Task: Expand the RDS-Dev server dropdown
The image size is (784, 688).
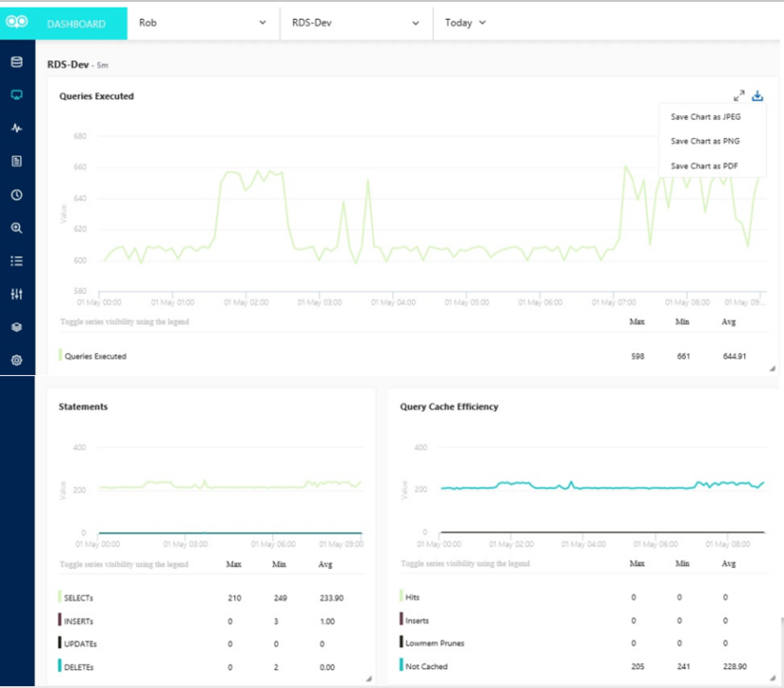Action: point(355,23)
